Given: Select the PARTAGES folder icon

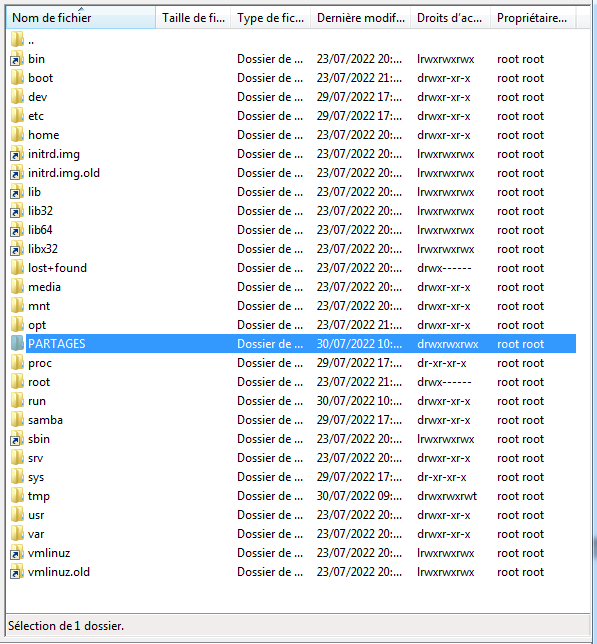Looking at the screenshot, I should tap(17, 344).
